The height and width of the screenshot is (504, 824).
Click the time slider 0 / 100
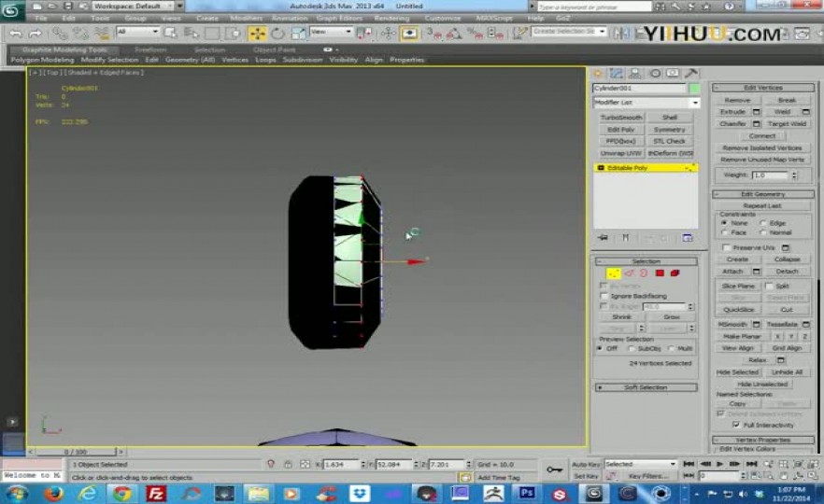click(x=76, y=452)
